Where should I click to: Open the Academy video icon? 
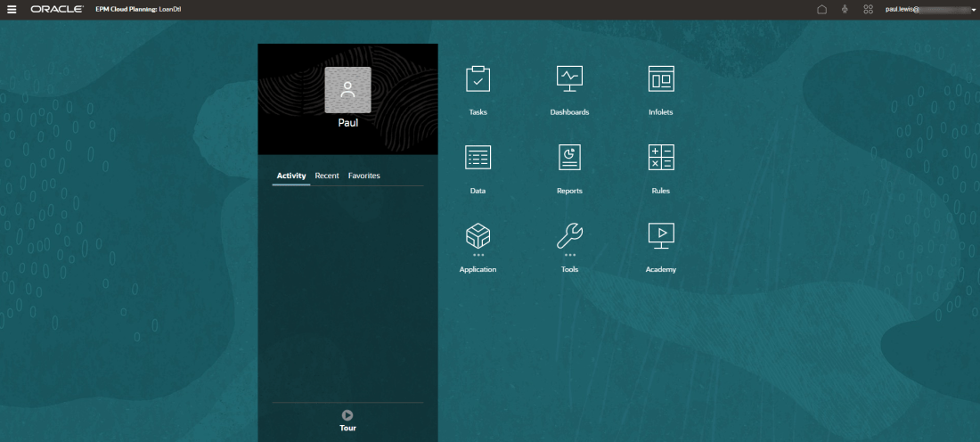pyautogui.click(x=661, y=235)
